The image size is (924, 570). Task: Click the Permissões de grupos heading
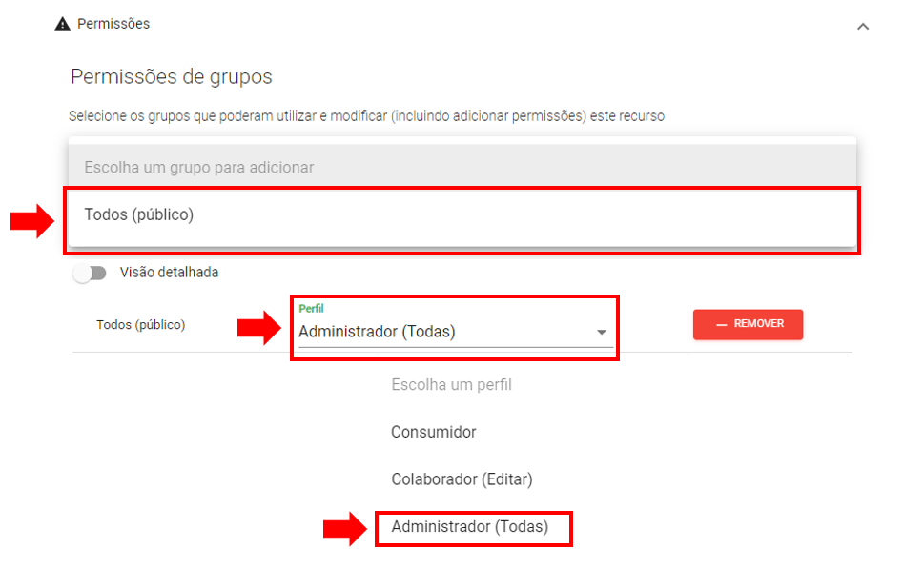click(x=172, y=76)
